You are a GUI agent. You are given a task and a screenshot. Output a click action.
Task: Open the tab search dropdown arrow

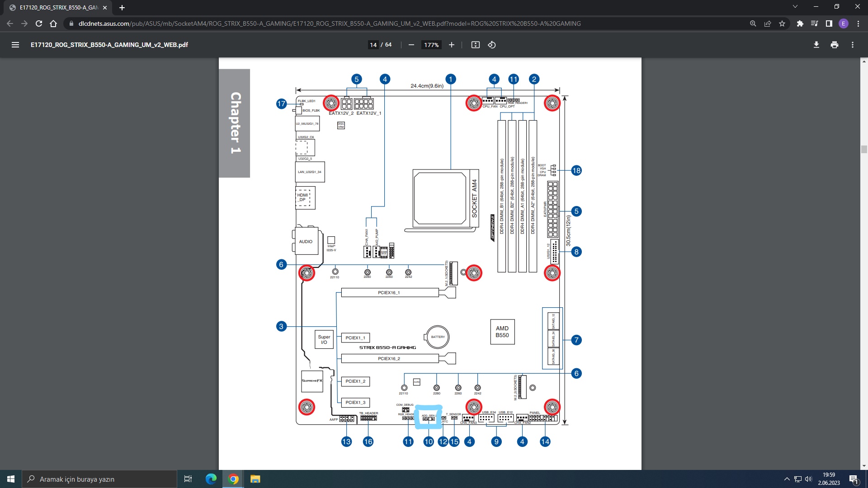[x=795, y=7]
